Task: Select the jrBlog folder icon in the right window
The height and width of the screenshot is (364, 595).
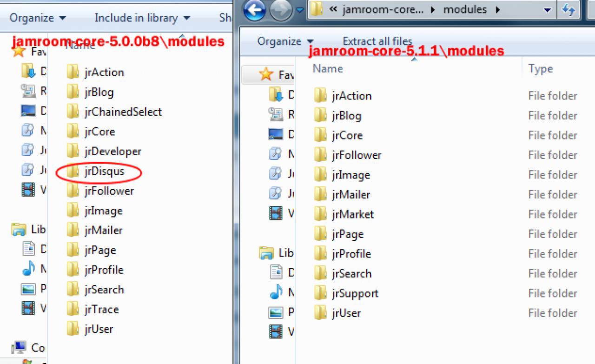Action: [x=320, y=115]
